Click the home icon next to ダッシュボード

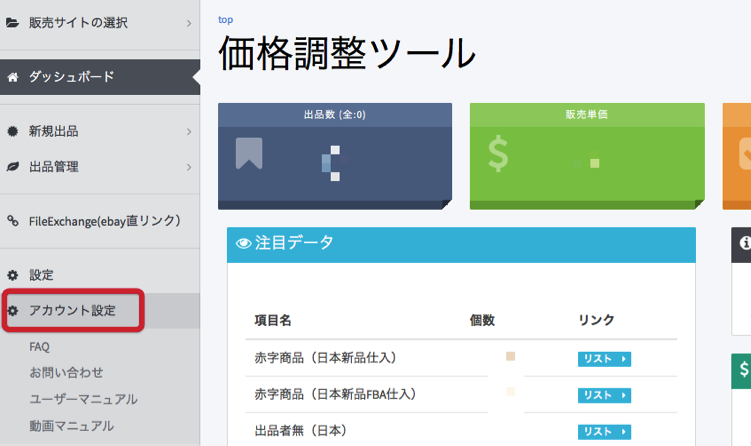tap(13, 77)
